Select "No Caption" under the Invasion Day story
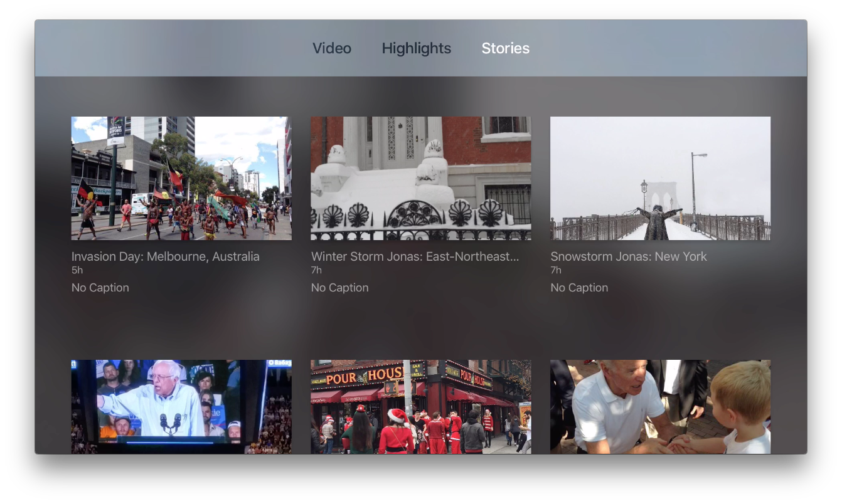The image size is (842, 504). click(x=100, y=288)
